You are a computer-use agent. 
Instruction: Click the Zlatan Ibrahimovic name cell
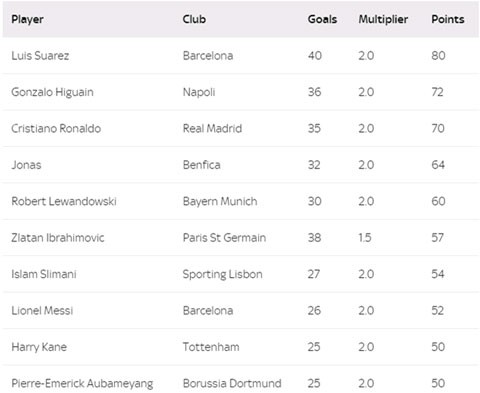click(x=58, y=237)
